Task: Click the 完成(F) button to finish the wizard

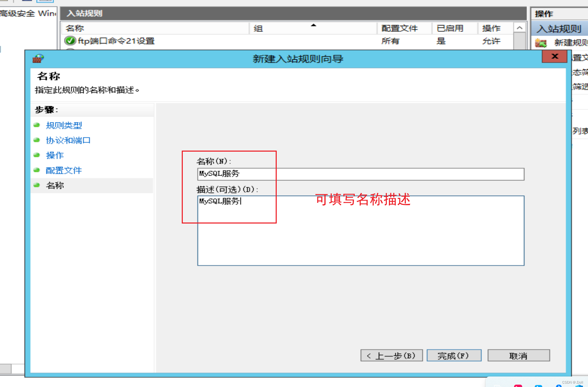Action: [454, 355]
